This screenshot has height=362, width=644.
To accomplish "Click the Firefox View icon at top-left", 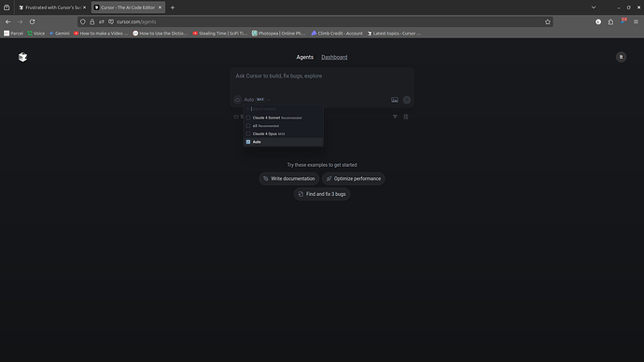I will (x=7, y=7).
